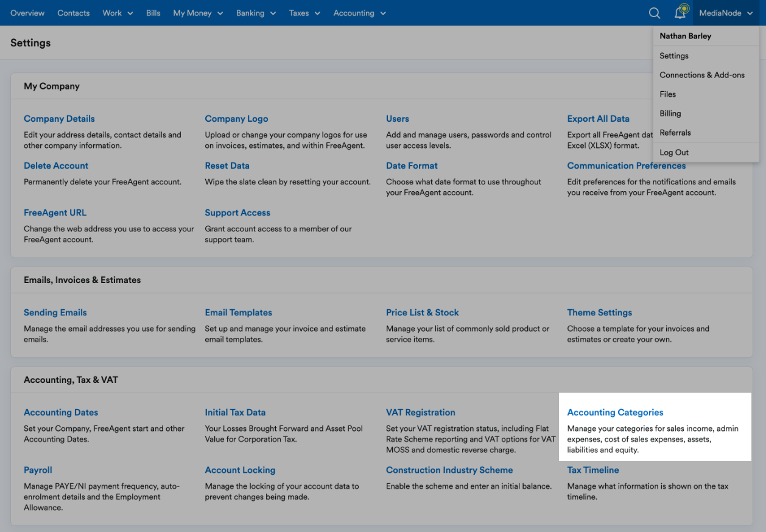Open the Bills section

[153, 13]
